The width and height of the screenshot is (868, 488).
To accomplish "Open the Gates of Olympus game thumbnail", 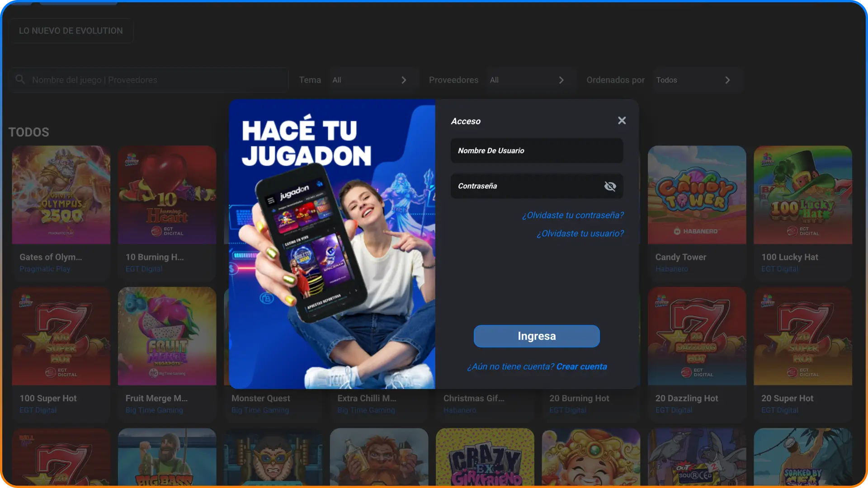I will (61, 195).
